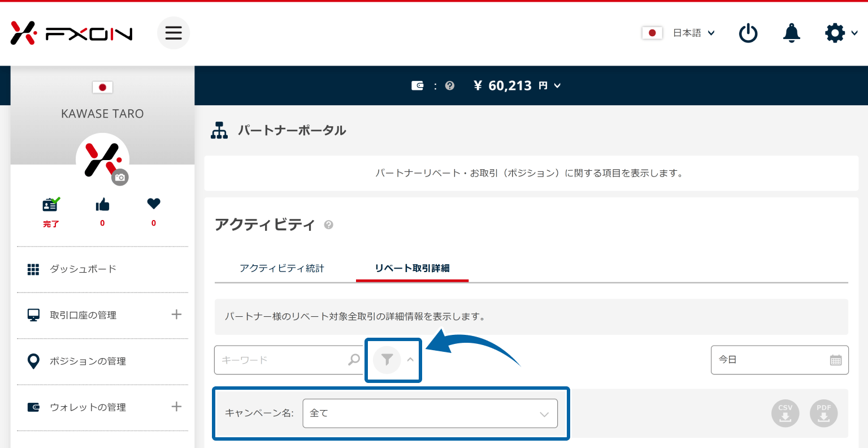Screen dimensions: 868x448
Task: Click the パートナーポータル hierarchy icon
Action: click(219, 130)
